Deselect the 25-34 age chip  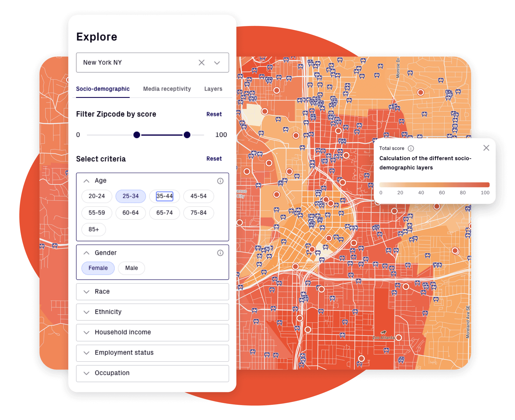click(x=131, y=196)
